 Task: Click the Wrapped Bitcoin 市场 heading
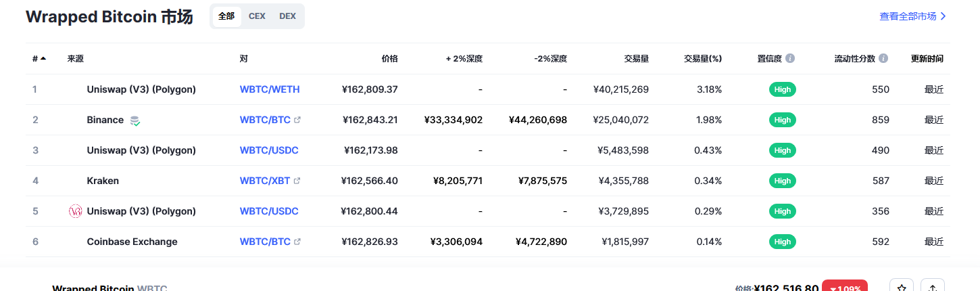(109, 17)
